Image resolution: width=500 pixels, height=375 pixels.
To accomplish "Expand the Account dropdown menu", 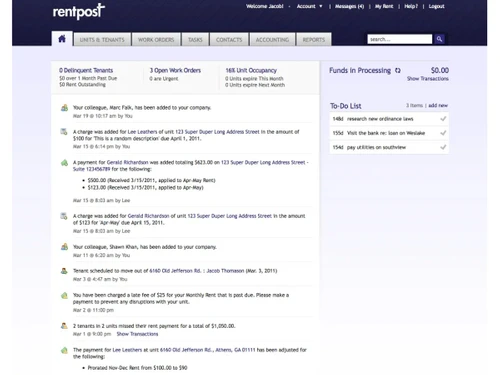I will [x=309, y=6].
